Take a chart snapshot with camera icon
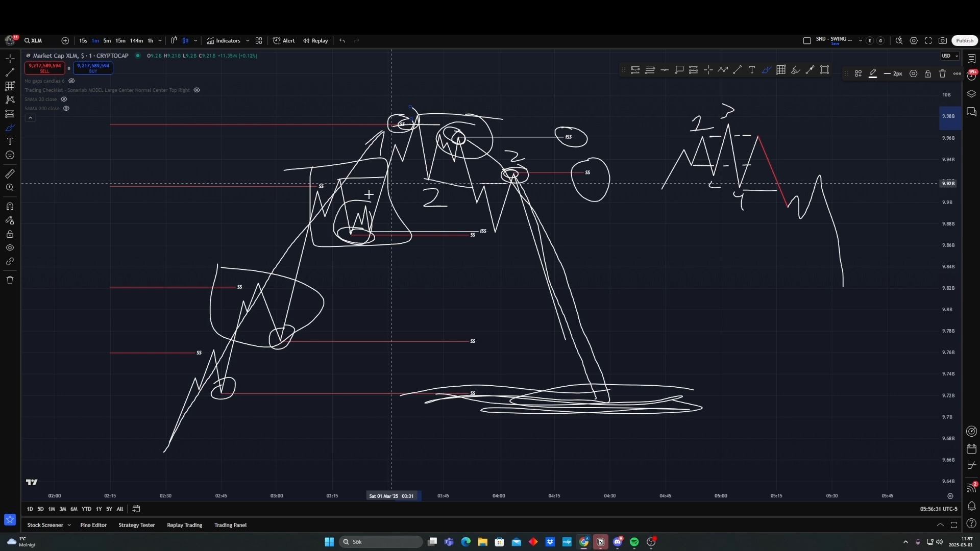980x551 pixels. [943, 40]
